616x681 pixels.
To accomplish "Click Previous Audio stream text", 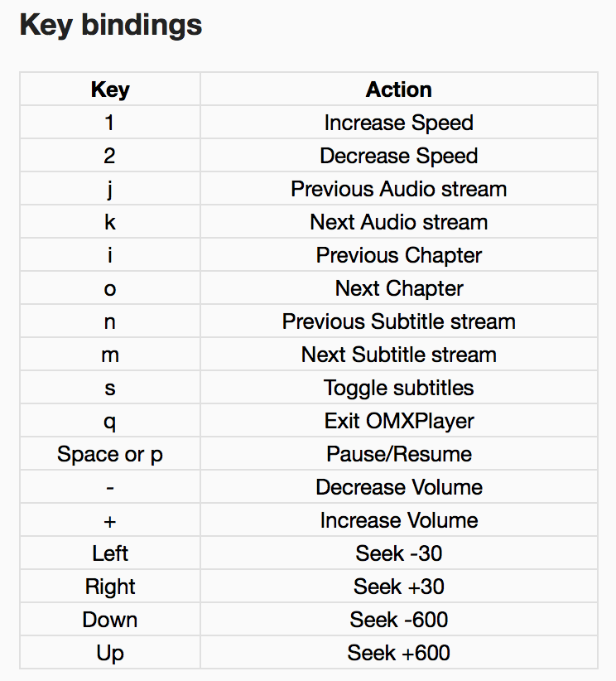I will pos(398,189).
